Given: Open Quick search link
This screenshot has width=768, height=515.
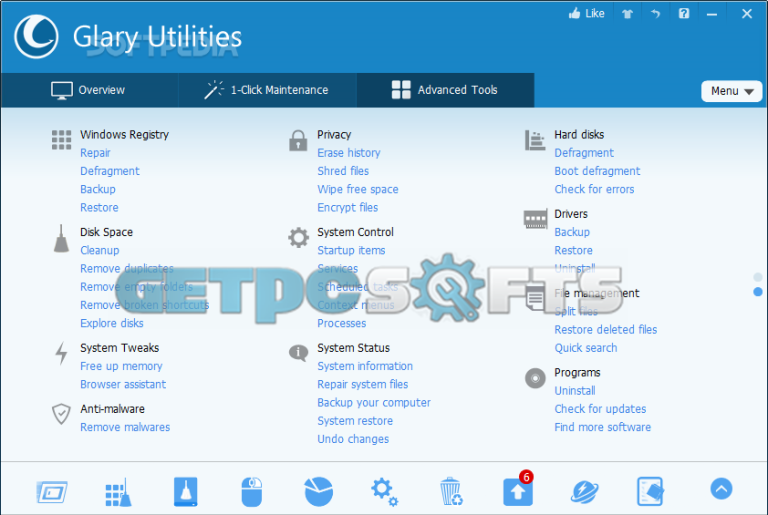Looking at the screenshot, I should click(x=586, y=348).
